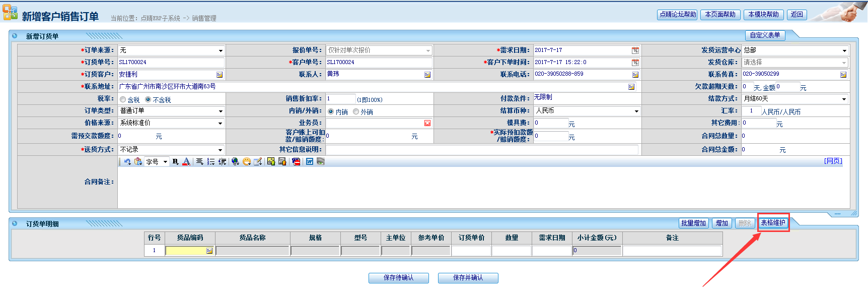The image size is (868, 293).
Task: Click the Word document icon in editor
Action: point(310,162)
